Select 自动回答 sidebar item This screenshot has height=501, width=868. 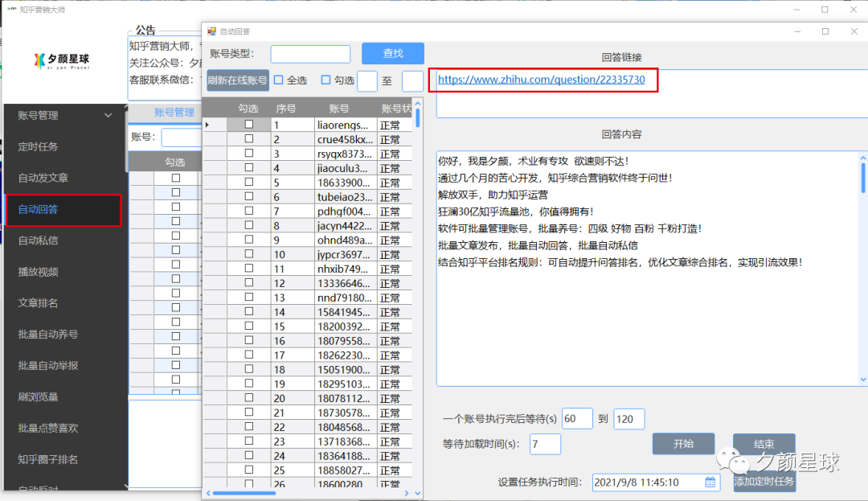click(63, 210)
